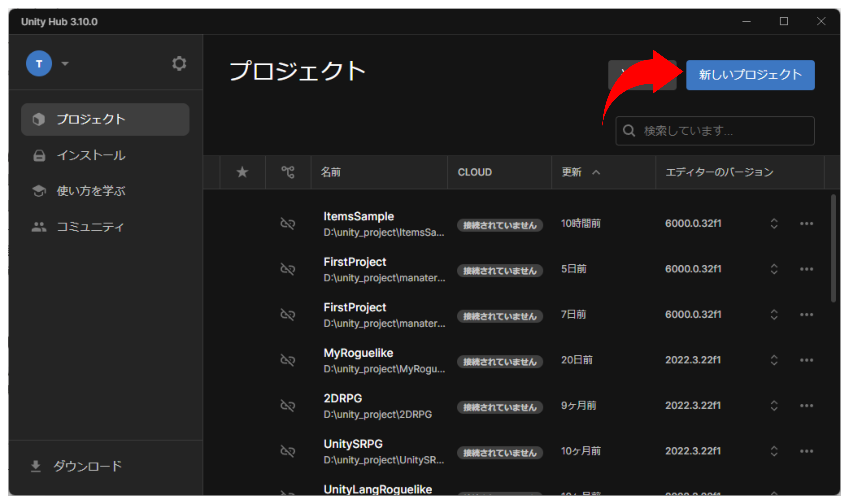The width and height of the screenshot is (849, 504).
Task: Open editor version selector for UnitySRPG
Action: click(774, 451)
